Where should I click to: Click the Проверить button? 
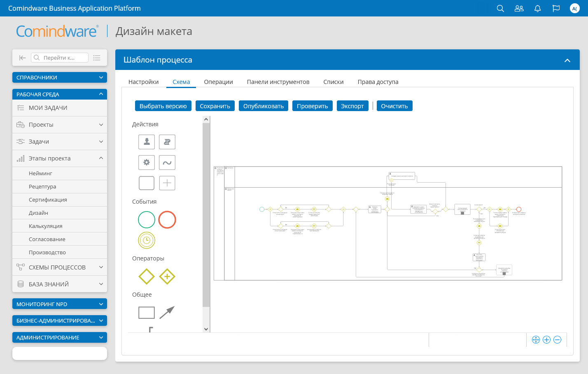pos(313,106)
